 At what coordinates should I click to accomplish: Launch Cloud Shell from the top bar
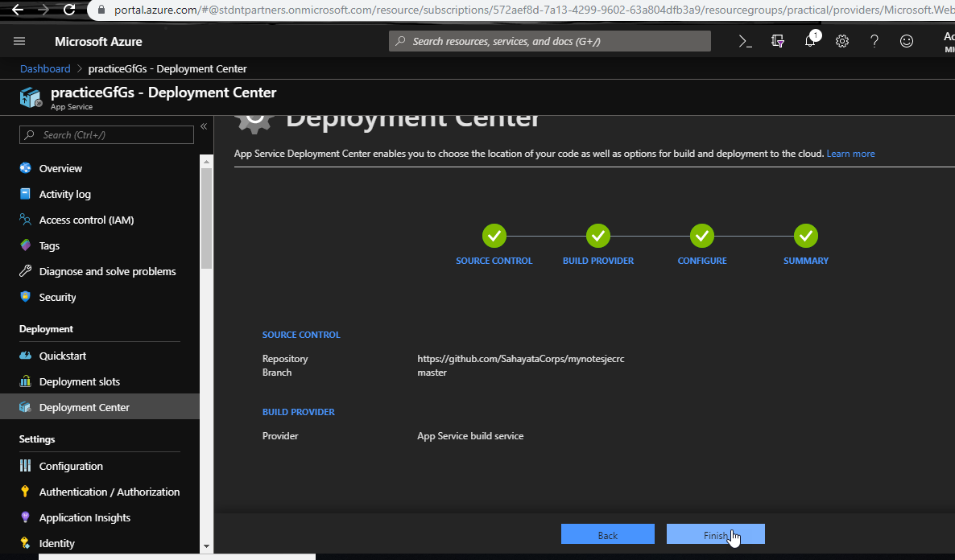click(745, 41)
